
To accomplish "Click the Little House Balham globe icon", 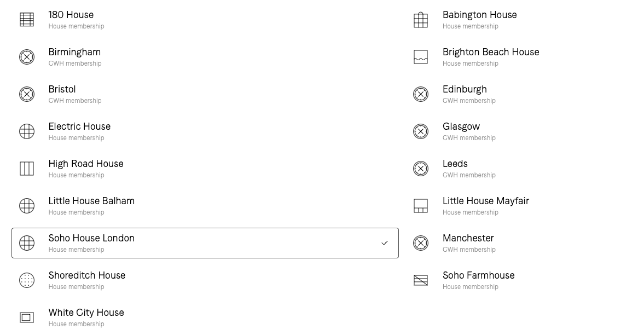I will coord(27,206).
